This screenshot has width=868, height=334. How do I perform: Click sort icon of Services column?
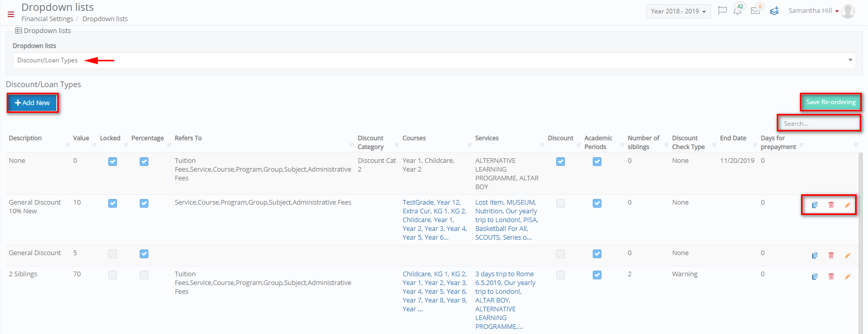[542, 145]
